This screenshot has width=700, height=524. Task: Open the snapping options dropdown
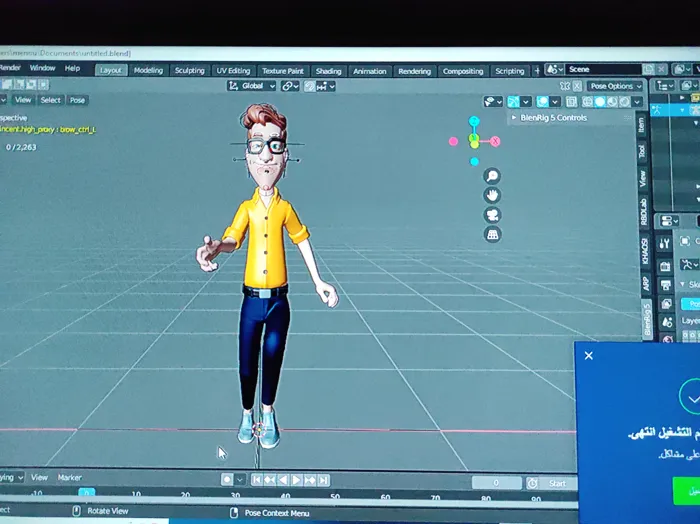click(325, 86)
